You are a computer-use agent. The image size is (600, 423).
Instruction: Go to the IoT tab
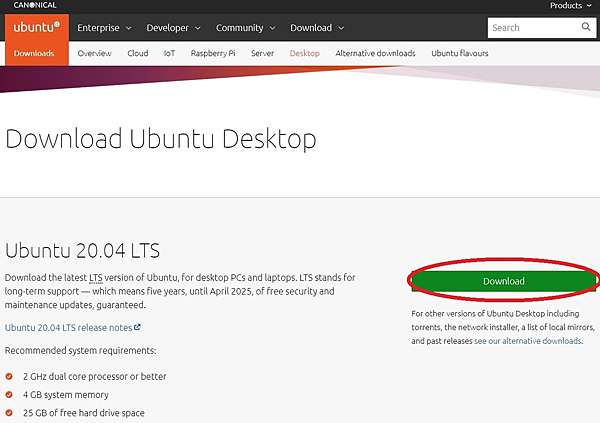pyautogui.click(x=169, y=53)
